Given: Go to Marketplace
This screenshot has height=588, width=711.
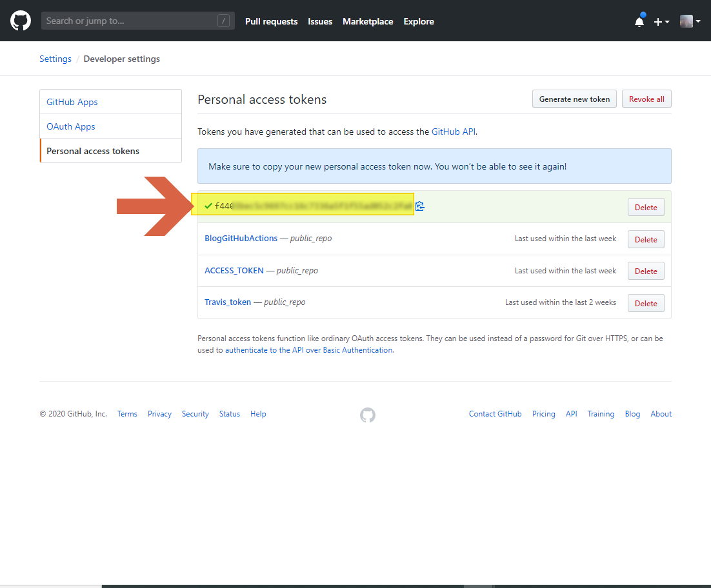Looking at the screenshot, I should tap(368, 21).
